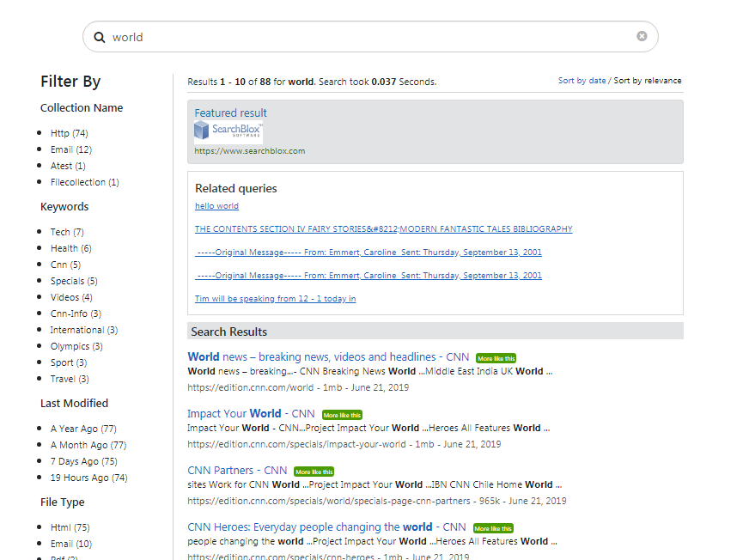Filter by Email (12) collection
The height and width of the screenshot is (560, 749).
coord(71,149)
